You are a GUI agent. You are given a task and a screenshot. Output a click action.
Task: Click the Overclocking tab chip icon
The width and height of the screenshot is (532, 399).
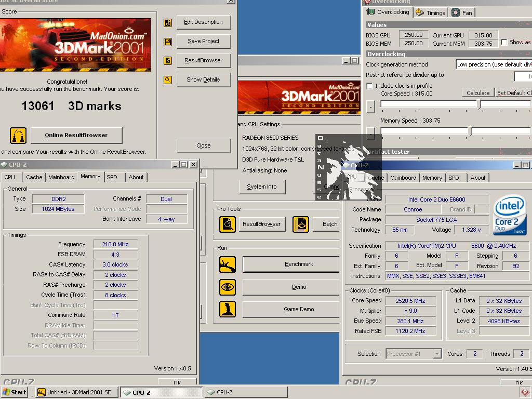tap(370, 12)
